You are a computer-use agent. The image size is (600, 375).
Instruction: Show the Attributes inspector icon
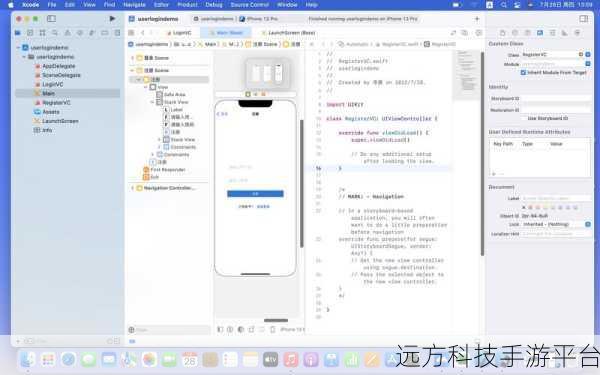552,33
